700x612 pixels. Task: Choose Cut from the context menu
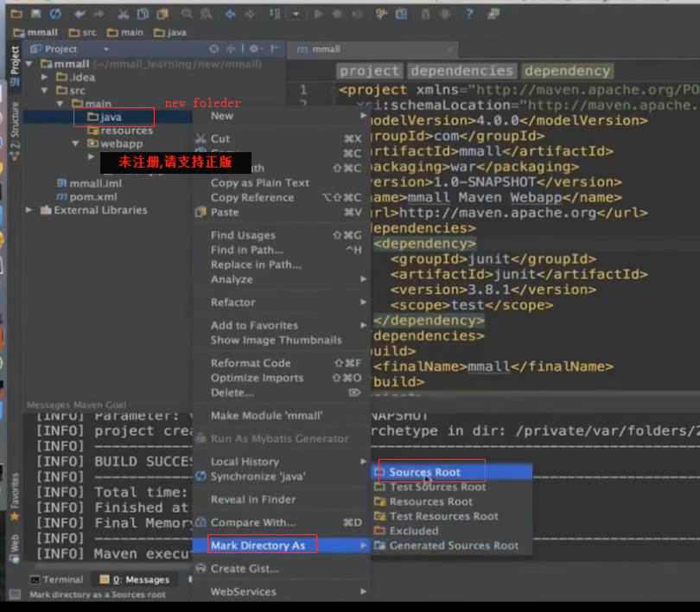click(281, 139)
